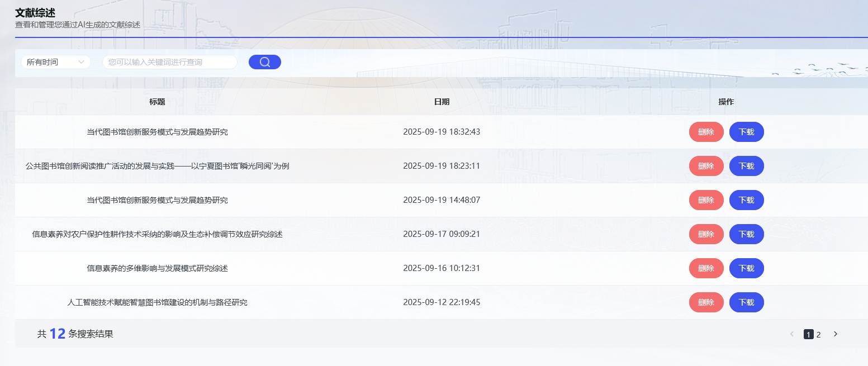Focus the keyword search input field
The width and height of the screenshot is (868, 366).
[x=169, y=62]
